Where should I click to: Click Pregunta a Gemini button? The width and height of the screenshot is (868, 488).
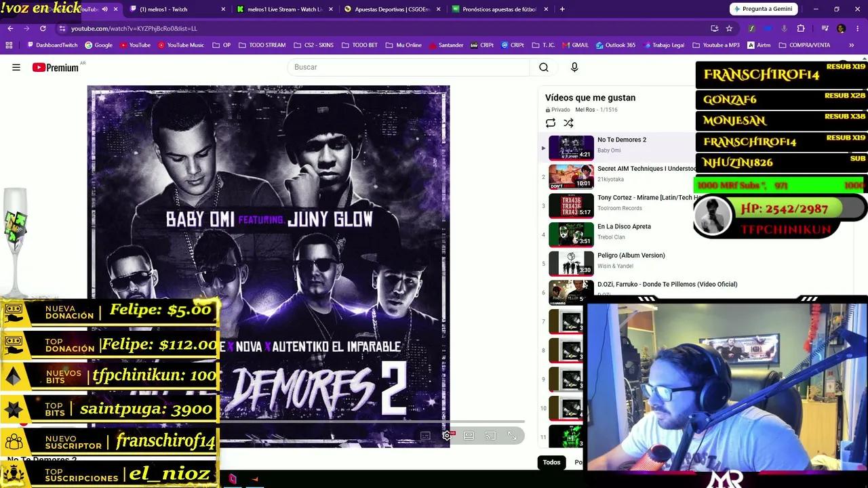pos(763,9)
